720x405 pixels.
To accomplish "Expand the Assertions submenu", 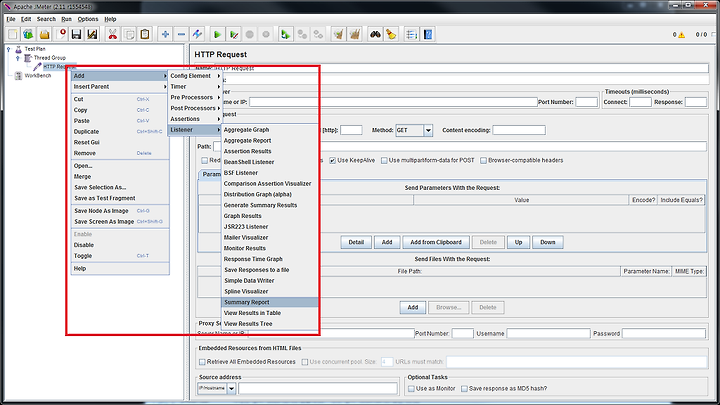I will (195, 119).
